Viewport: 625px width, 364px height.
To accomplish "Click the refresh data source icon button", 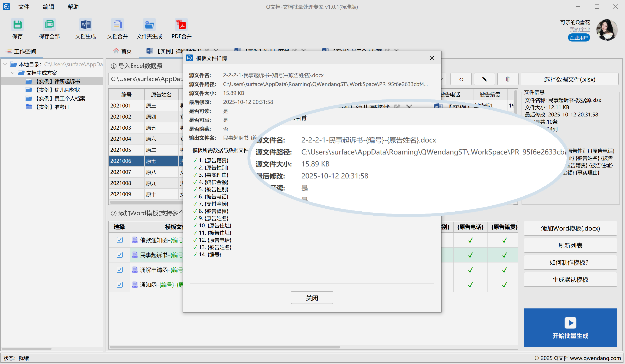I will click(x=461, y=79).
